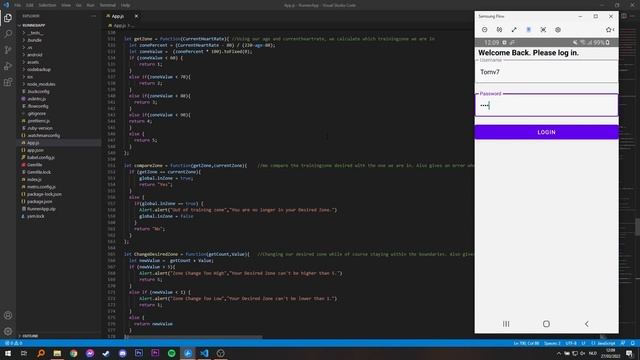Collapse the RUNNERAPP root folder
The width and height of the screenshot is (640, 360).
(33, 25)
